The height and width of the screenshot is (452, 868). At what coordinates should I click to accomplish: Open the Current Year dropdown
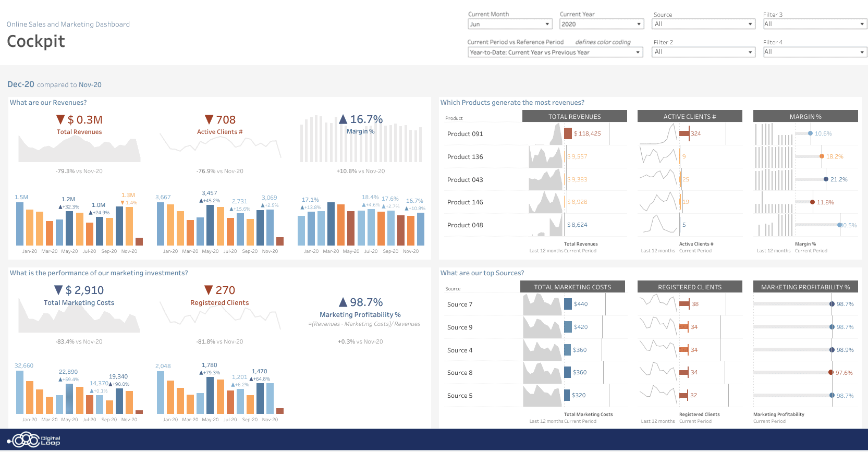(602, 24)
